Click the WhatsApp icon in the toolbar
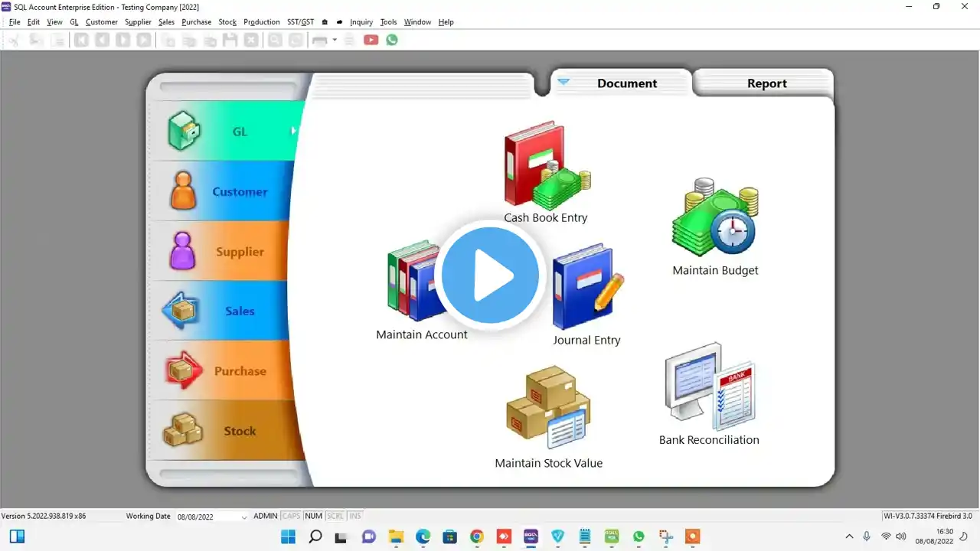Viewport: 980px width, 551px height. (x=392, y=40)
